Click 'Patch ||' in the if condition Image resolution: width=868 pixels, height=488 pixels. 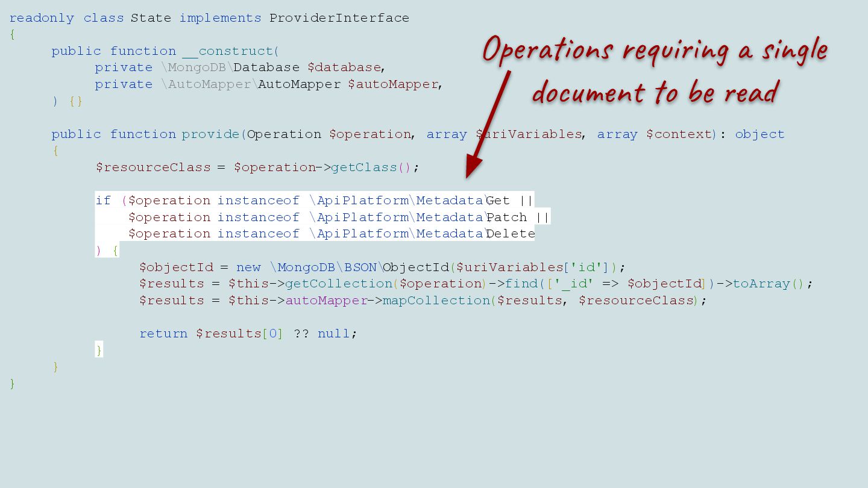click(x=518, y=217)
